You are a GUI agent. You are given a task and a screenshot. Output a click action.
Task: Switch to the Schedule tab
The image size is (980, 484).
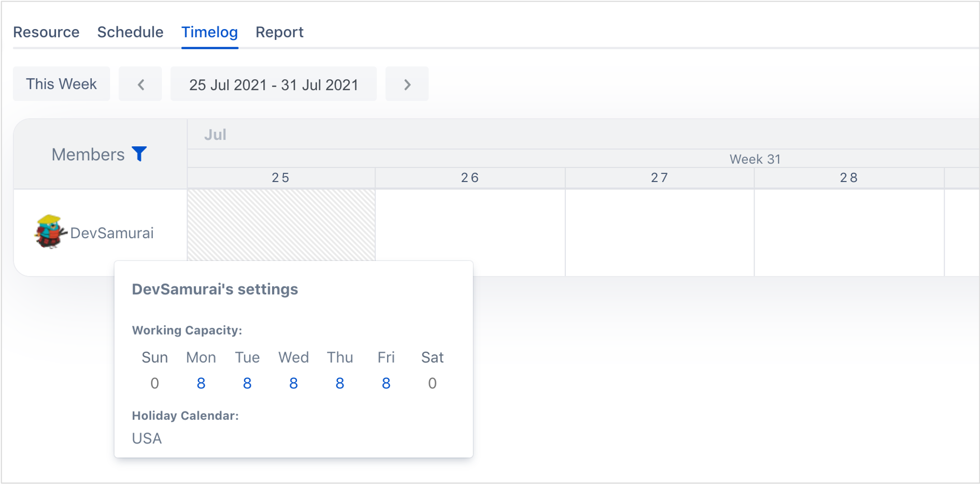click(130, 32)
